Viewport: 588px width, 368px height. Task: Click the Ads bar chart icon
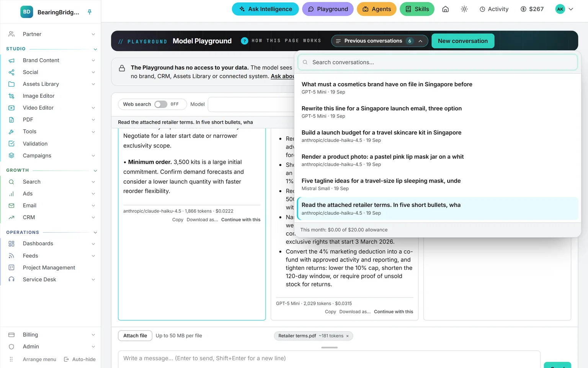[11, 194]
